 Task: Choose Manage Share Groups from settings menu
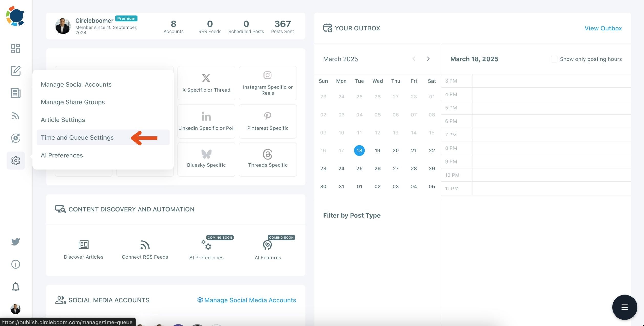[x=103, y=102]
